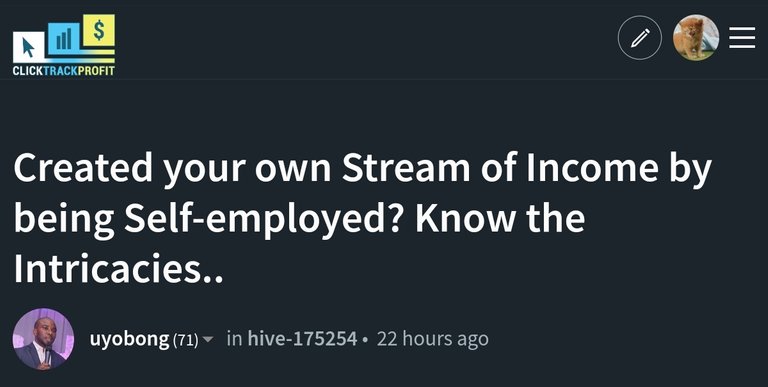Open the hive-175254 community link

[x=302, y=339]
